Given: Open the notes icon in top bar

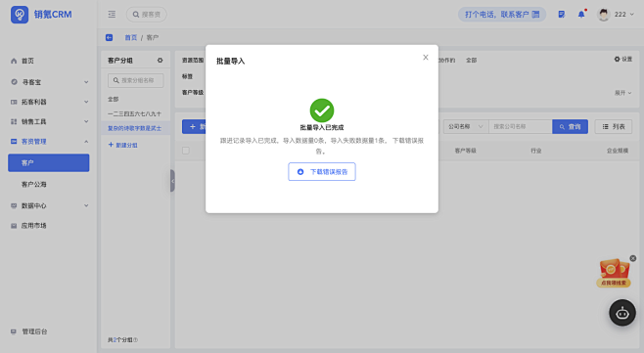Looking at the screenshot, I should (562, 15).
